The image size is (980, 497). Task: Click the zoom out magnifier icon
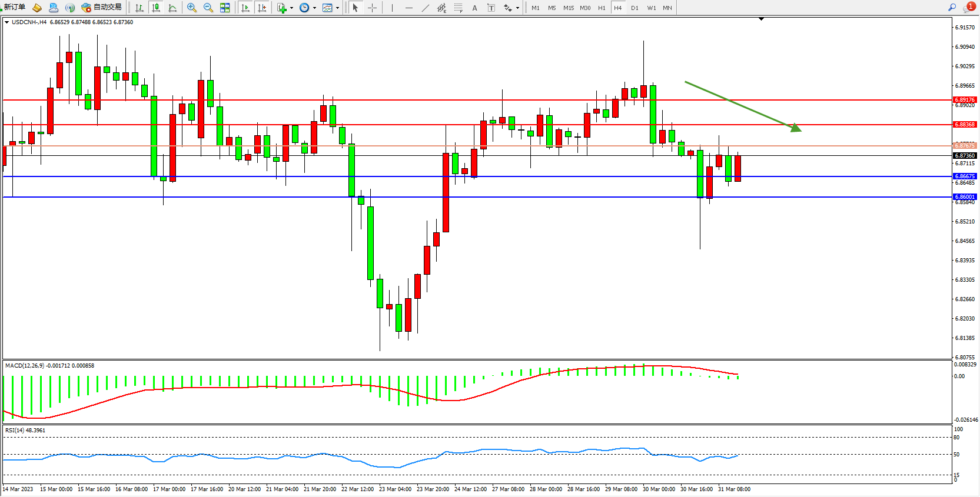(x=208, y=8)
